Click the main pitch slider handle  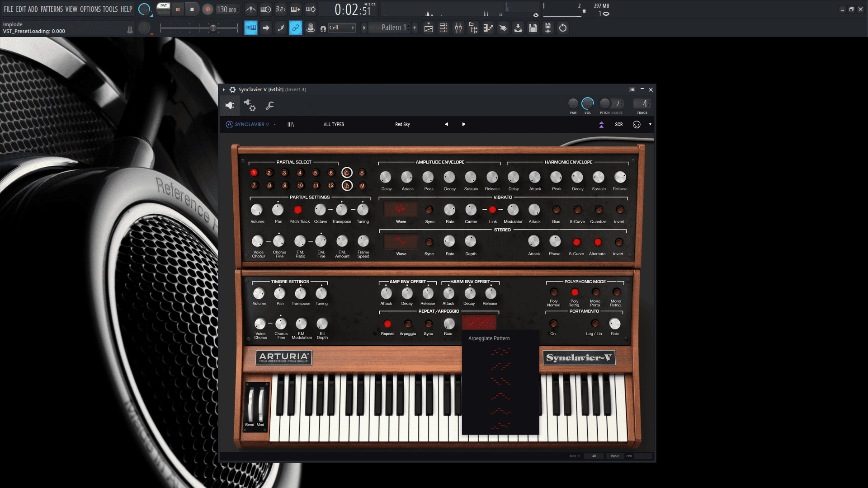pos(213,28)
